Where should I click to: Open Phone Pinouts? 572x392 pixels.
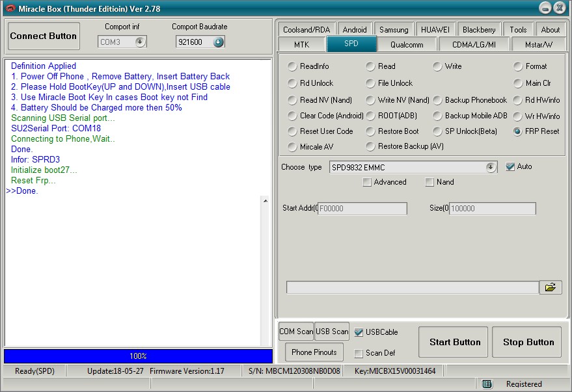314,352
